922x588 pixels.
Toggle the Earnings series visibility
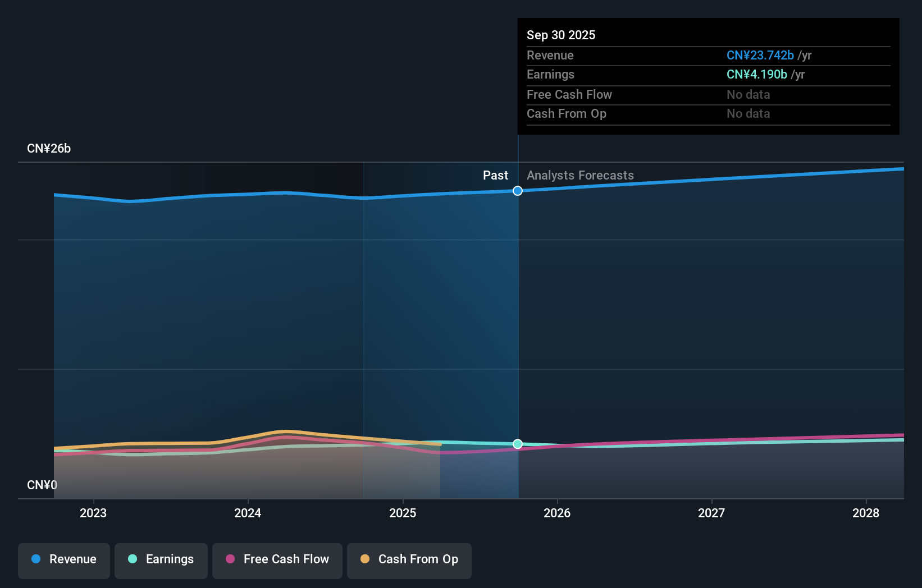pyautogui.click(x=161, y=559)
